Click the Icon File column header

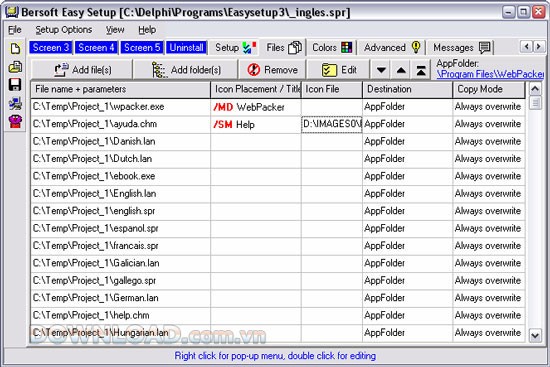point(332,89)
